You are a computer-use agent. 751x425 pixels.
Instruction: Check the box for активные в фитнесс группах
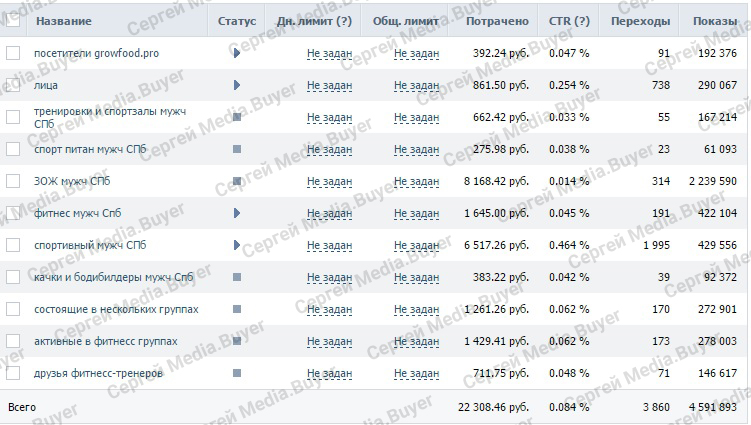pyautogui.click(x=13, y=341)
